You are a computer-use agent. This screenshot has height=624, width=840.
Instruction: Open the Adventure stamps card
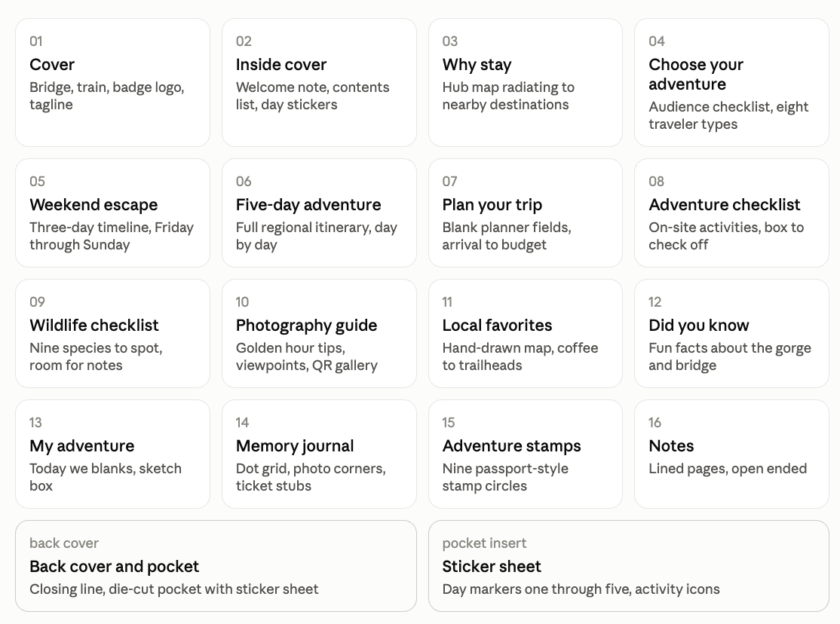(526, 454)
